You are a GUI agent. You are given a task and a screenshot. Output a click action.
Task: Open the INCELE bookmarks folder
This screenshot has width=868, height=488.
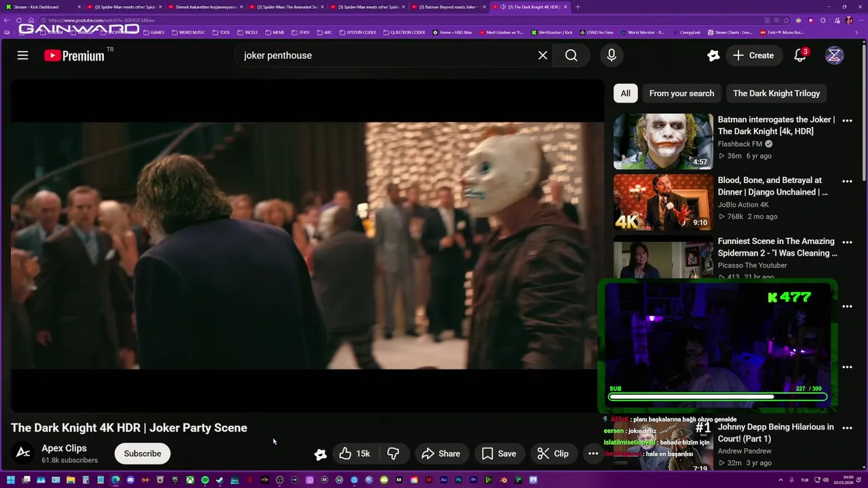click(248, 33)
